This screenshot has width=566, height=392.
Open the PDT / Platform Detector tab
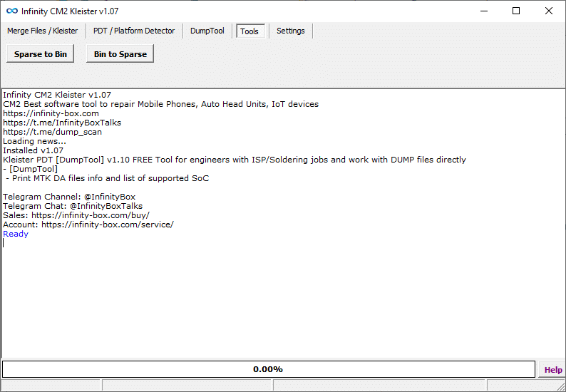coord(134,31)
